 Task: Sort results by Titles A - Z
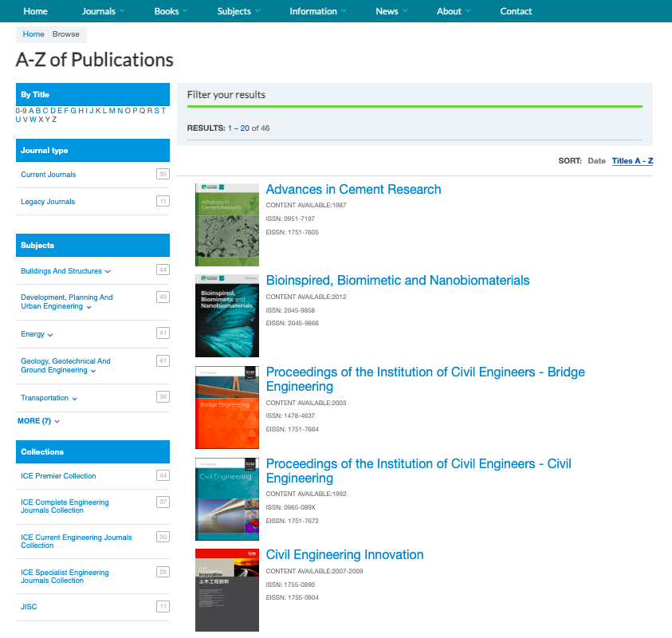tap(632, 161)
